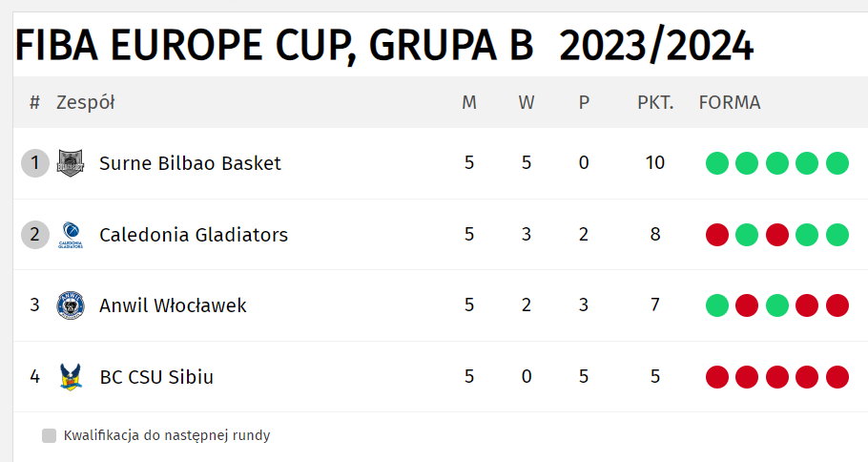Click the position 1 rank badge

tap(35, 163)
